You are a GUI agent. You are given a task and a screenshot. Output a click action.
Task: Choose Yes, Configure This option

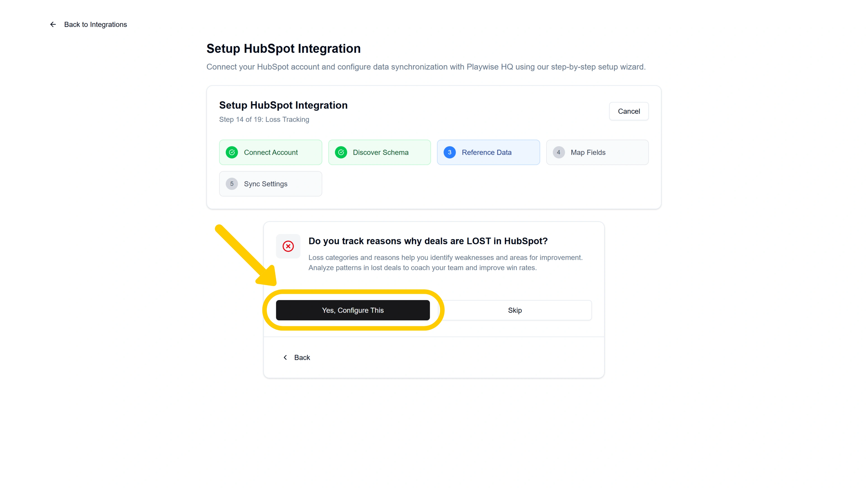(352, 310)
